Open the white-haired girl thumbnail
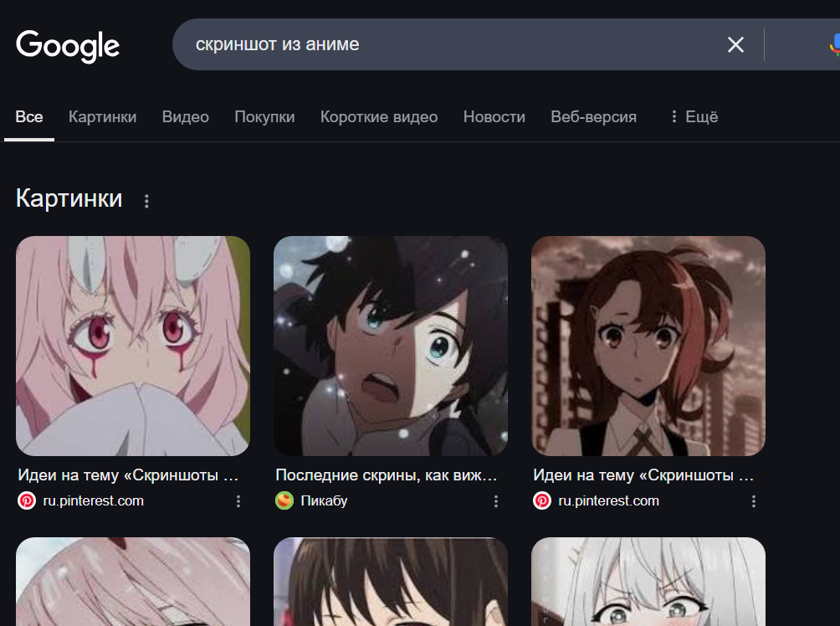This screenshot has width=840, height=626. (x=648, y=582)
